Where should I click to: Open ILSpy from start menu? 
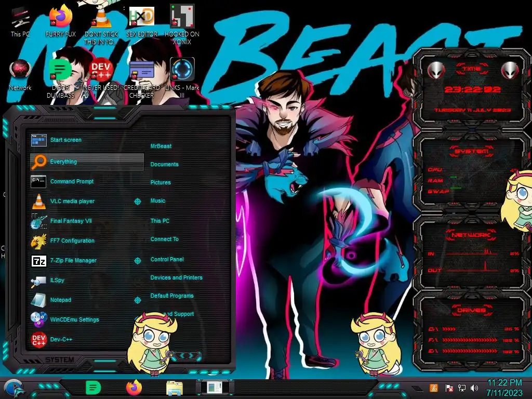click(x=87, y=280)
